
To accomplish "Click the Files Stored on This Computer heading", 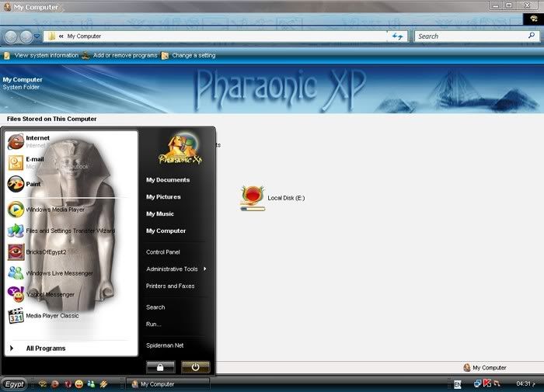I will click(52, 119).
